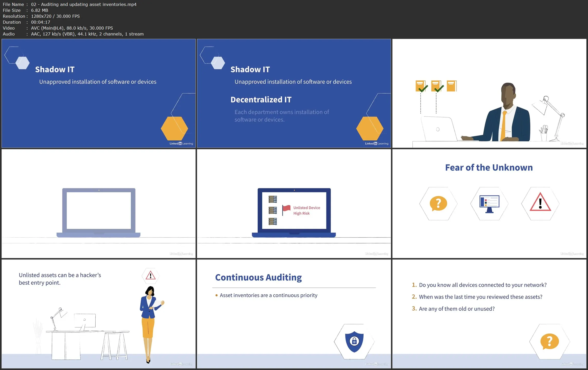The width and height of the screenshot is (588, 370).
Task: Click the computer monitor hexagon icon
Action: 489,204
